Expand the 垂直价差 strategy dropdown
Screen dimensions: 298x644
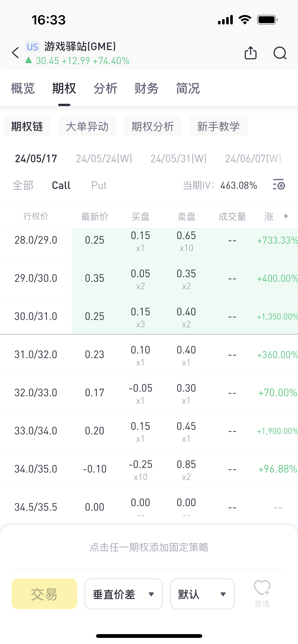click(124, 594)
